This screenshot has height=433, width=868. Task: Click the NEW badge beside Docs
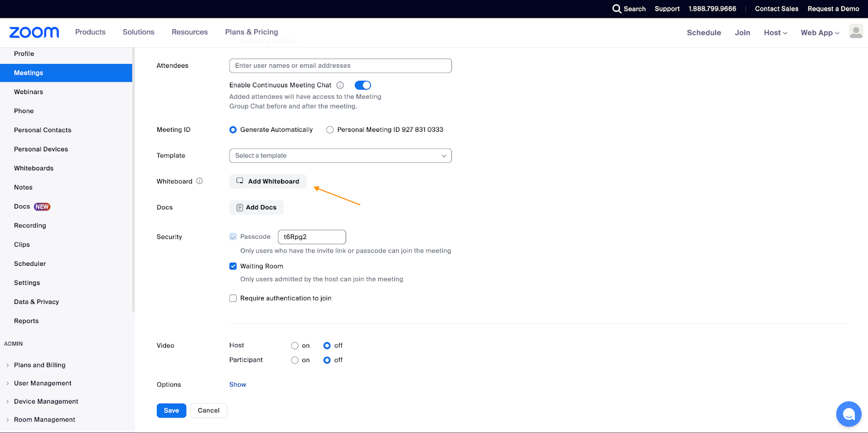(x=42, y=207)
